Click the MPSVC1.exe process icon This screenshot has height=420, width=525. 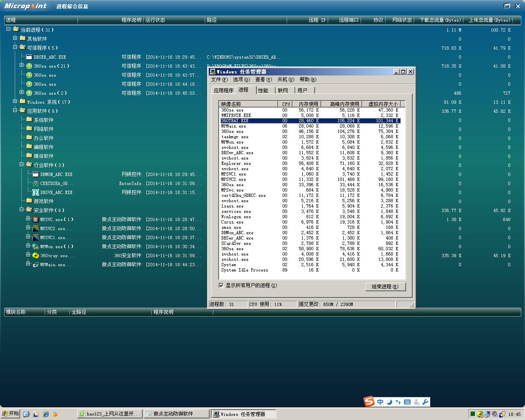click(36, 237)
